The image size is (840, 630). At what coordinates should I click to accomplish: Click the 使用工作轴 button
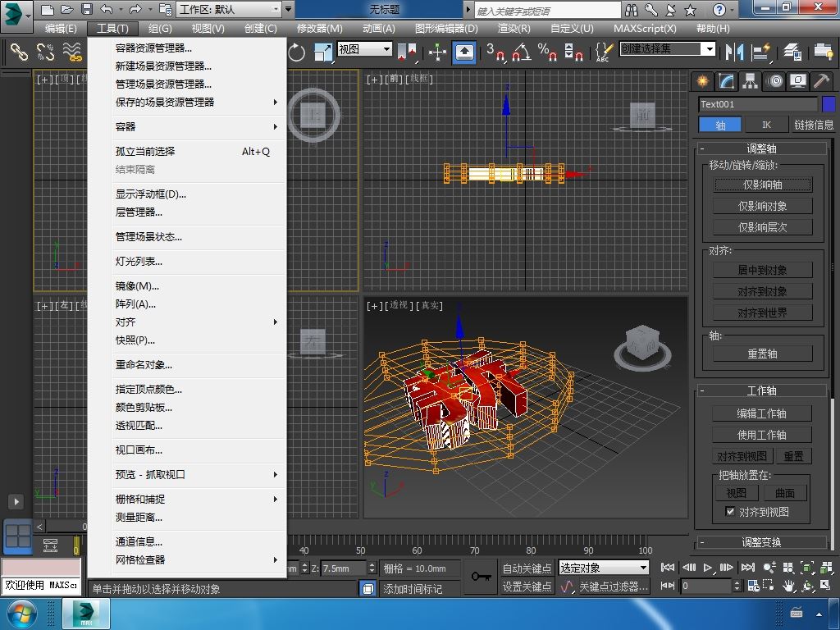(x=761, y=435)
